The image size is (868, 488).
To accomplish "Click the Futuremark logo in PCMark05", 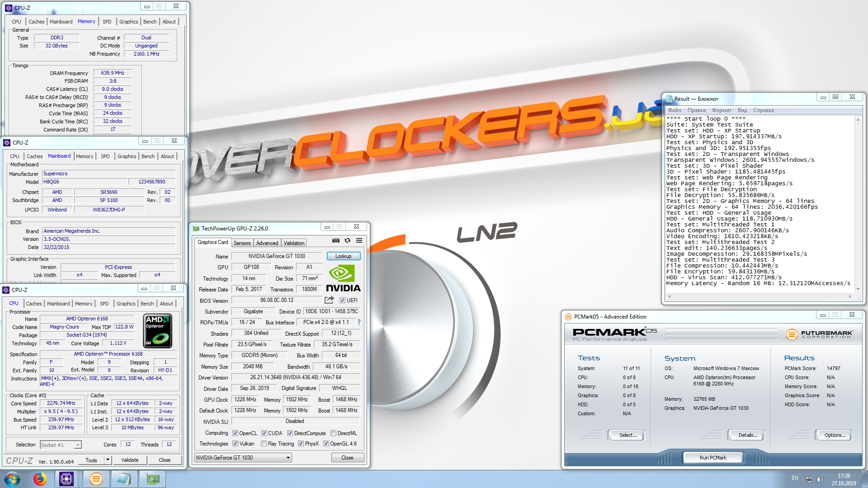I will tap(819, 334).
